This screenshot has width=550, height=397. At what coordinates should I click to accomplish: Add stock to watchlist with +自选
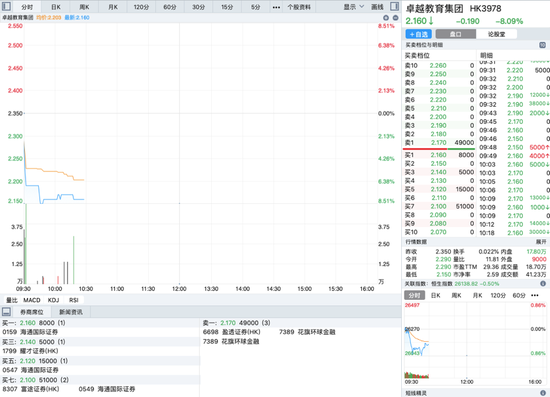click(419, 34)
